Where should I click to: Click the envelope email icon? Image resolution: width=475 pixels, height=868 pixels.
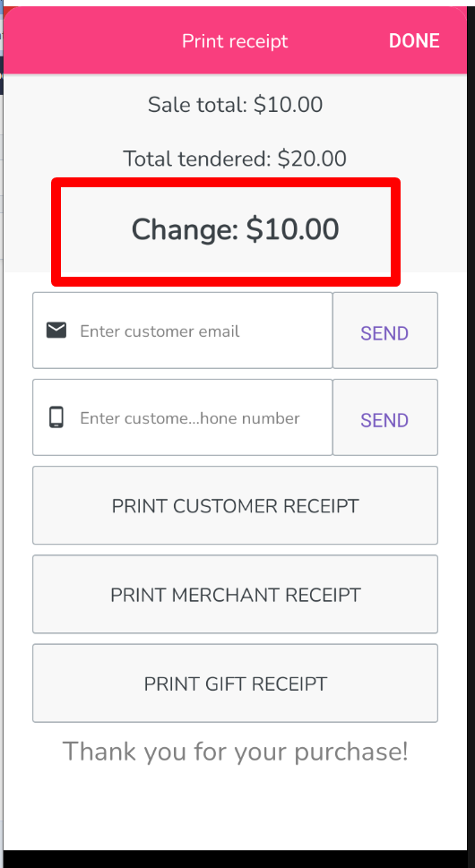(56, 331)
